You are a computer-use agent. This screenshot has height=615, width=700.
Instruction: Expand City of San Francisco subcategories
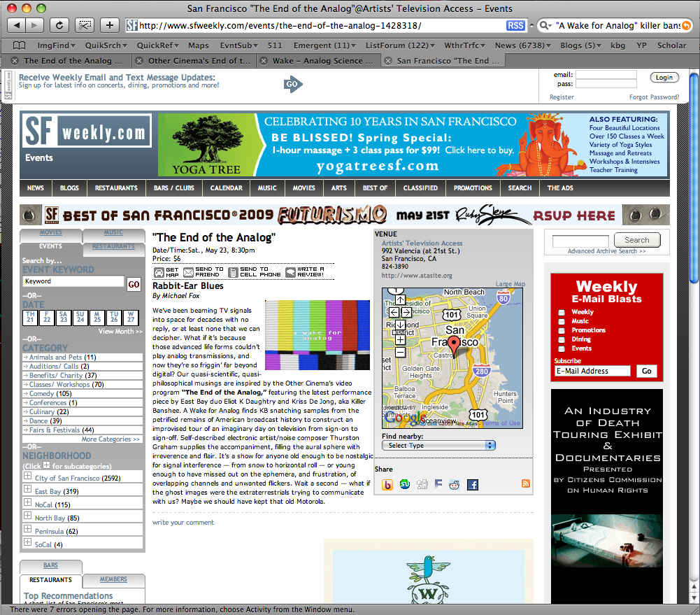28,476
